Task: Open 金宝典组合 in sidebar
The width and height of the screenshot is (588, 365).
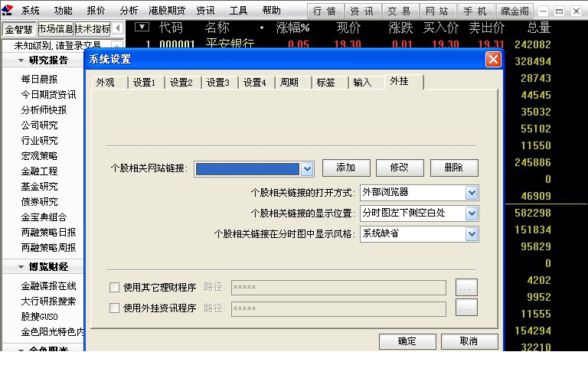Action: click(x=44, y=217)
